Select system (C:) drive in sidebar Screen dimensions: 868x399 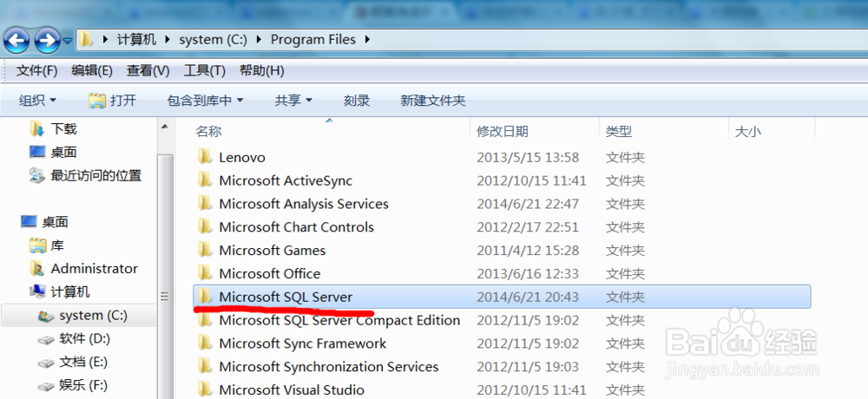(93, 315)
